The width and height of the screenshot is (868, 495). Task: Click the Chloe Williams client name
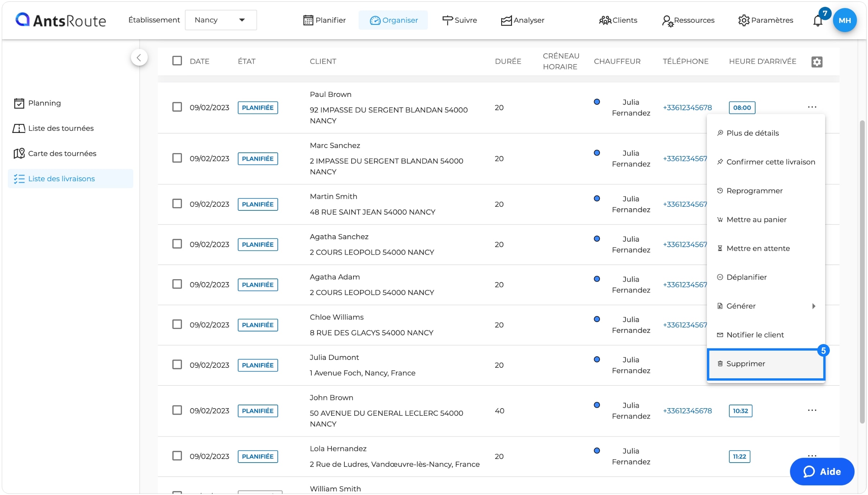337,317
